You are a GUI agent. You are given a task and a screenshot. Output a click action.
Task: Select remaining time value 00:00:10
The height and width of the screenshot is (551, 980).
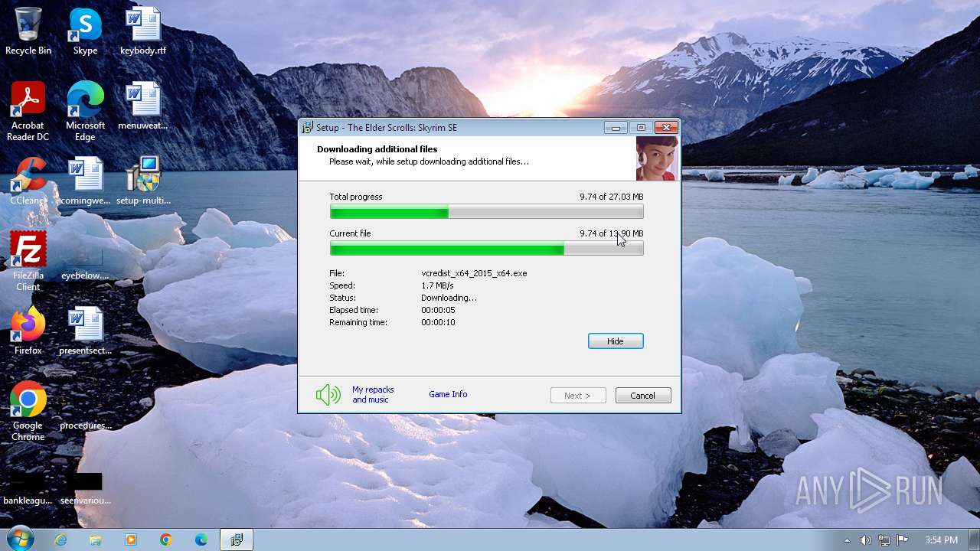click(438, 322)
